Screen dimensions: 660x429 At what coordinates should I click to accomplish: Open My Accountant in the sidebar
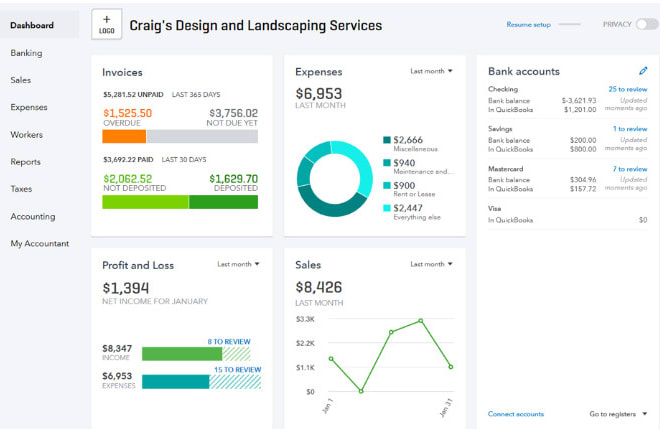click(x=40, y=243)
